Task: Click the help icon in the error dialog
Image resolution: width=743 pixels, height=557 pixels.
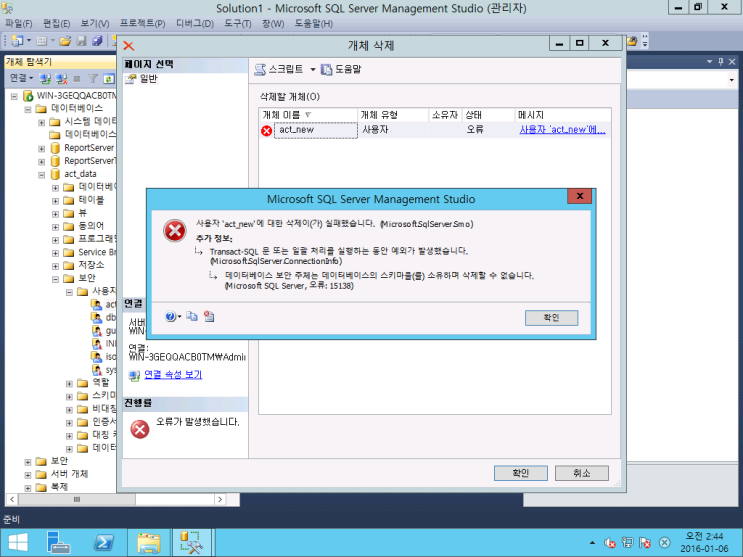Action: (170, 317)
